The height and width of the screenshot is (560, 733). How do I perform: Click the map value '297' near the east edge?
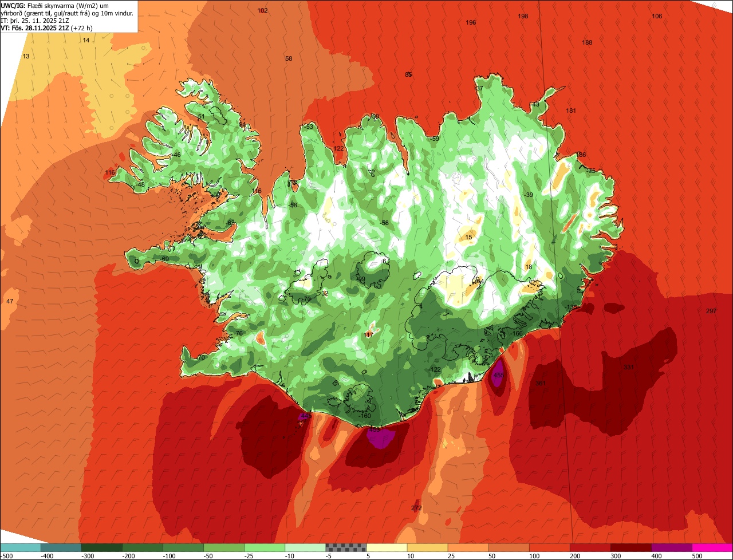(711, 311)
